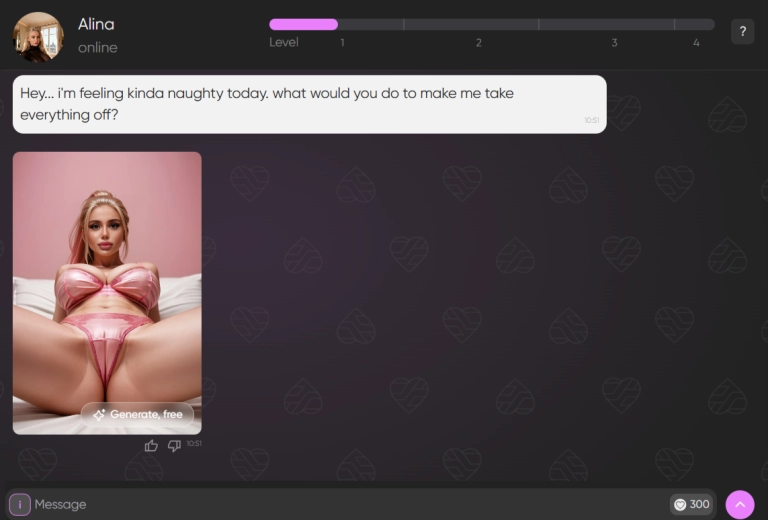Open the generated chat image
Image resolution: width=768 pixels, height=520 pixels.
(107, 293)
